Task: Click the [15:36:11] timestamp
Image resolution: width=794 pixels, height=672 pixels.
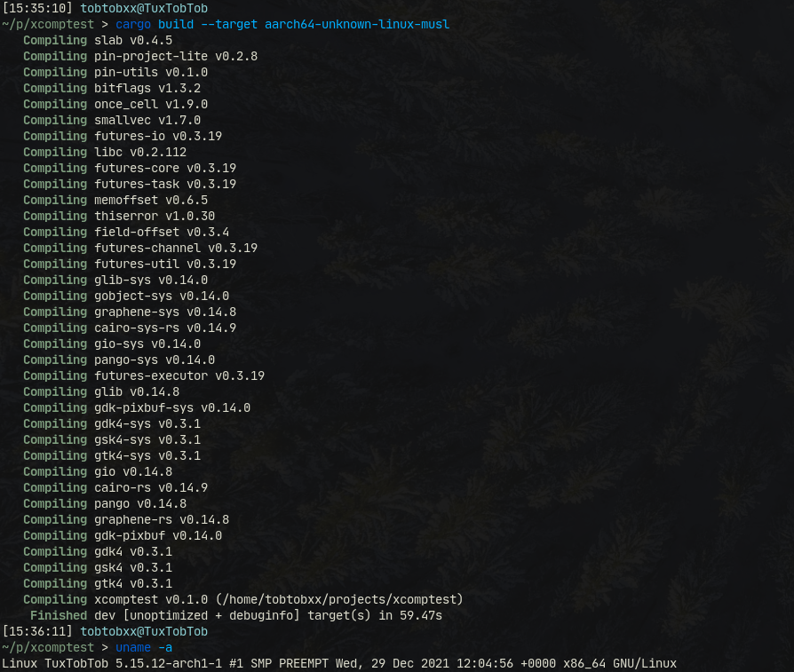Action: [37, 631]
